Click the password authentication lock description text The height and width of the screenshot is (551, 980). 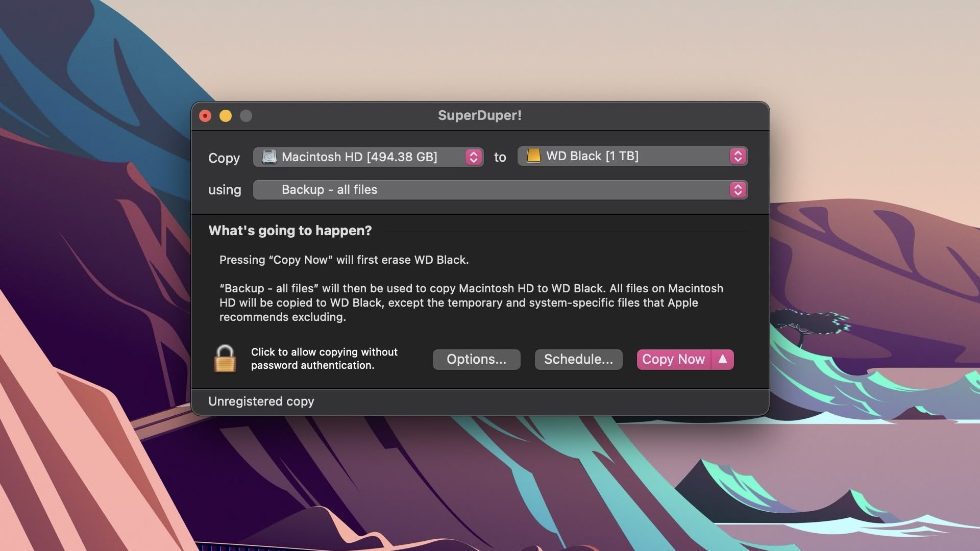[x=324, y=359]
